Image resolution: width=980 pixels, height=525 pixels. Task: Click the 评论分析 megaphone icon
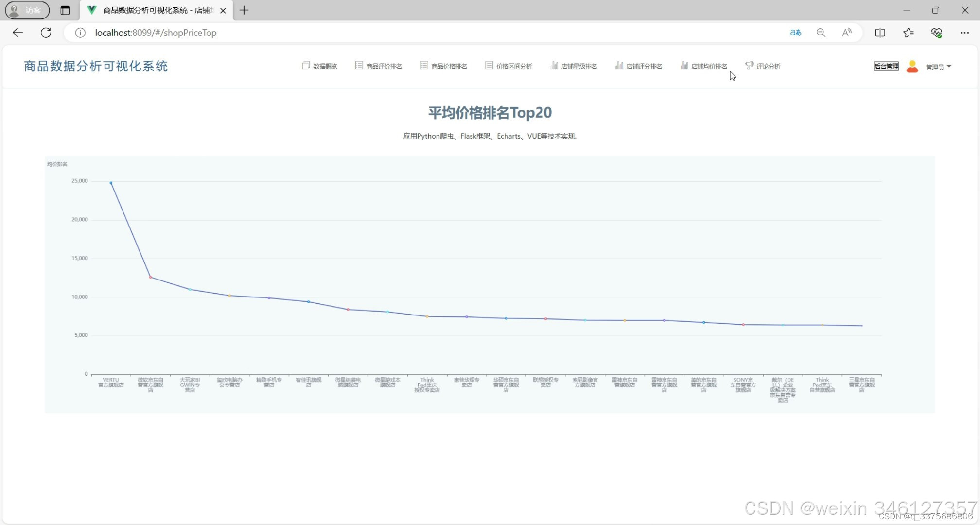point(749,65)
